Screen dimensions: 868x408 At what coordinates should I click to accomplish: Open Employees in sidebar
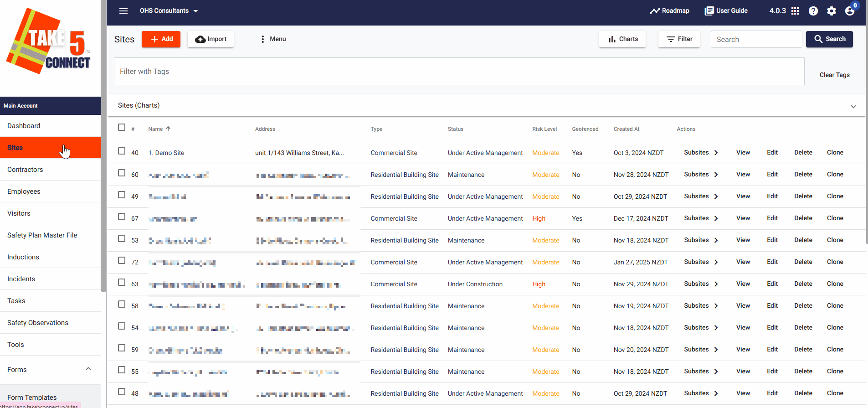(x=50, y=191)
